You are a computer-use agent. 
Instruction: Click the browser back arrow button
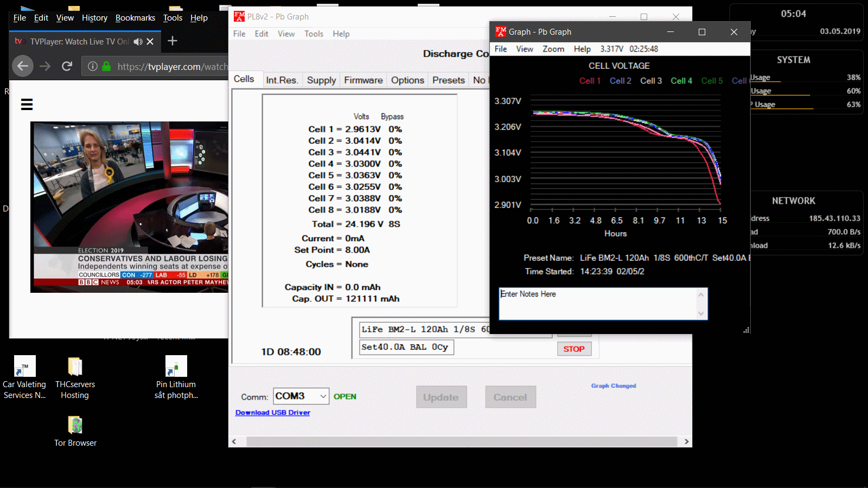coord(22,66)
